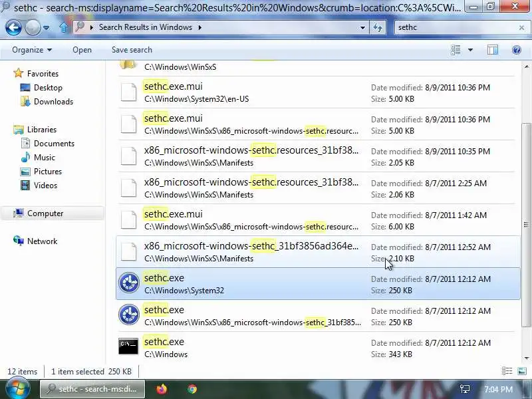
Task: Open the Organize menu
Action: [32, 50]
